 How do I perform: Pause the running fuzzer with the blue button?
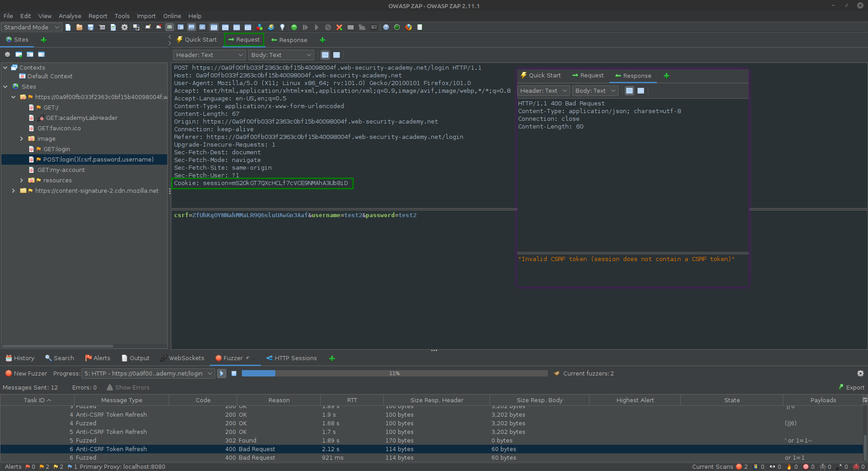234,373
